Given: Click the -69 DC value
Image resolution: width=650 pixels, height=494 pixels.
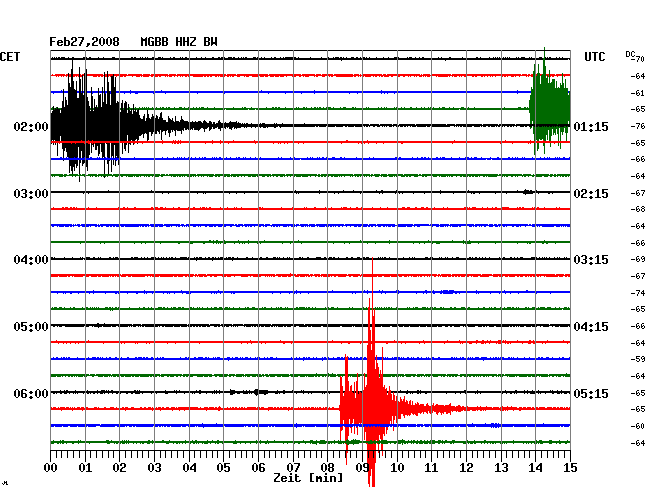Looking at the screenshot, I should 638,259.
